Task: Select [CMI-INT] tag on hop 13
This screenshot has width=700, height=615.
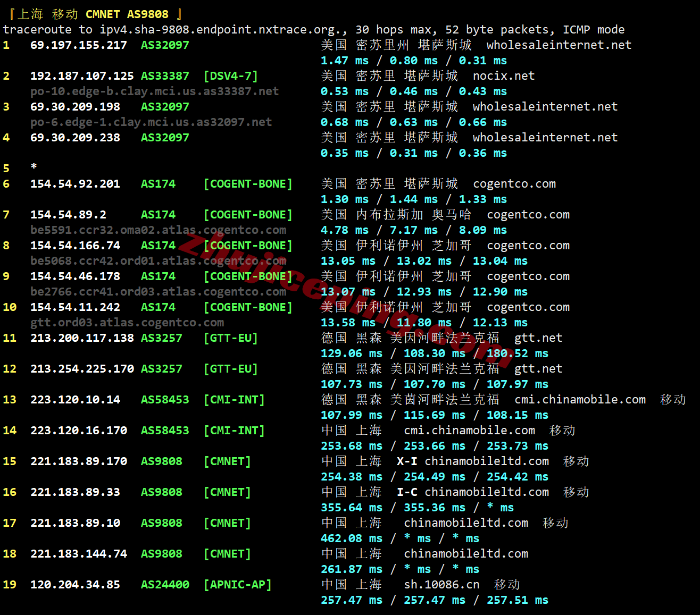Action: 234,400
